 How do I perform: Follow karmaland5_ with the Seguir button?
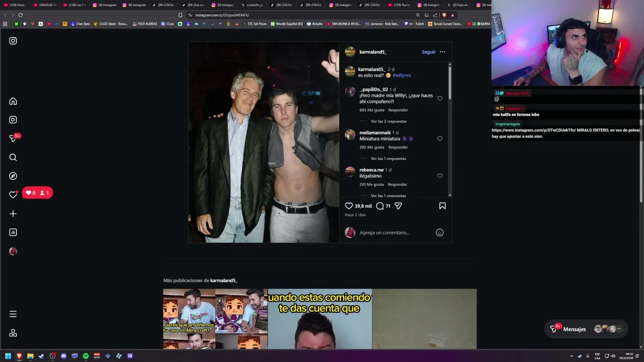(x=429, y=52)
